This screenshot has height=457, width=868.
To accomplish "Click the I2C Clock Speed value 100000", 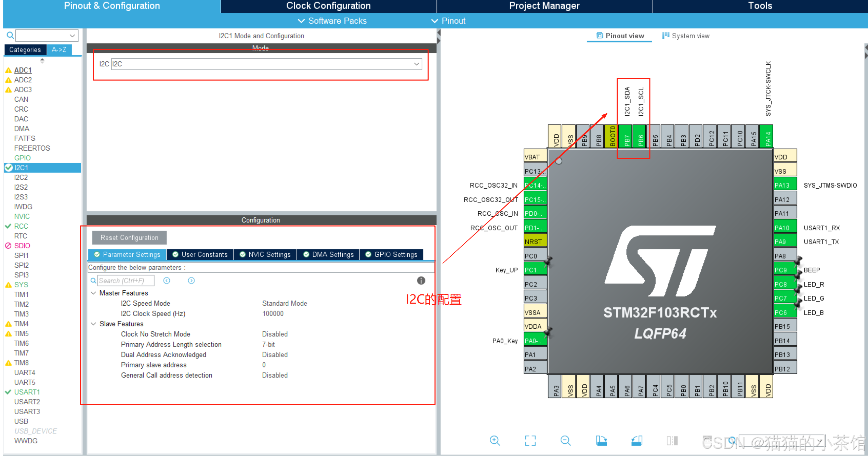I will 273,314.
